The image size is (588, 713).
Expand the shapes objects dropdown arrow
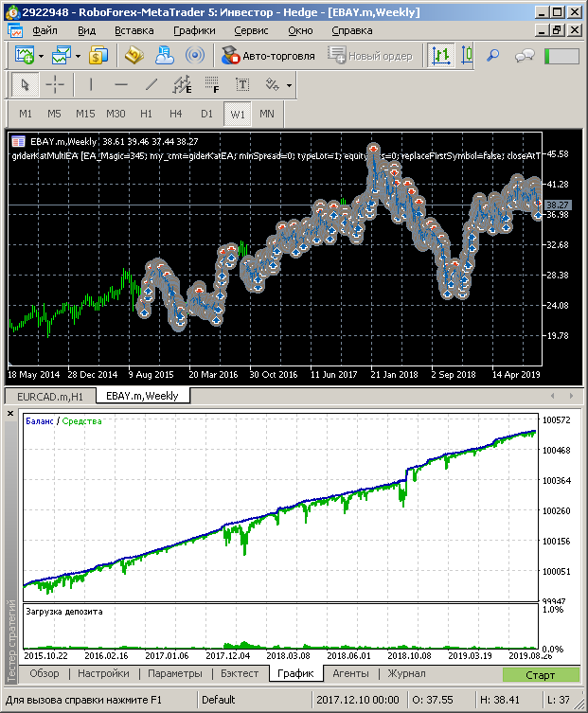pyautogui.click(x=289, y=85)
